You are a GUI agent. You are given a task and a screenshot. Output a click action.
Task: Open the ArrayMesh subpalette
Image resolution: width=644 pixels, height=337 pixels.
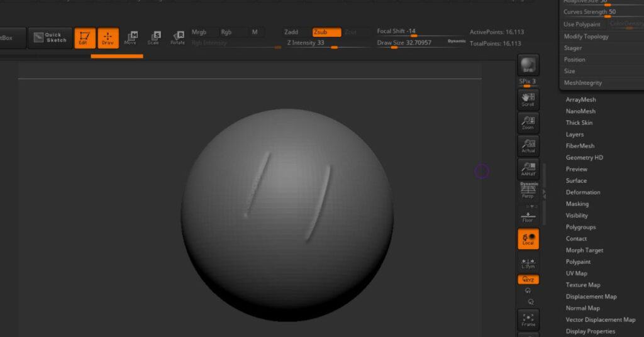580,100
